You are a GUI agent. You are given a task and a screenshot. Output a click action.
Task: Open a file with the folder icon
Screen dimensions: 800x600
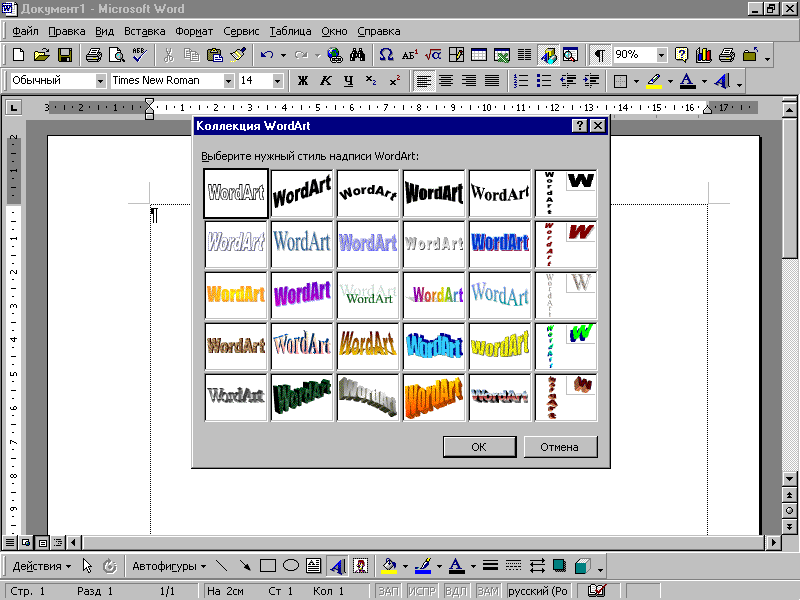click(41, 55)
